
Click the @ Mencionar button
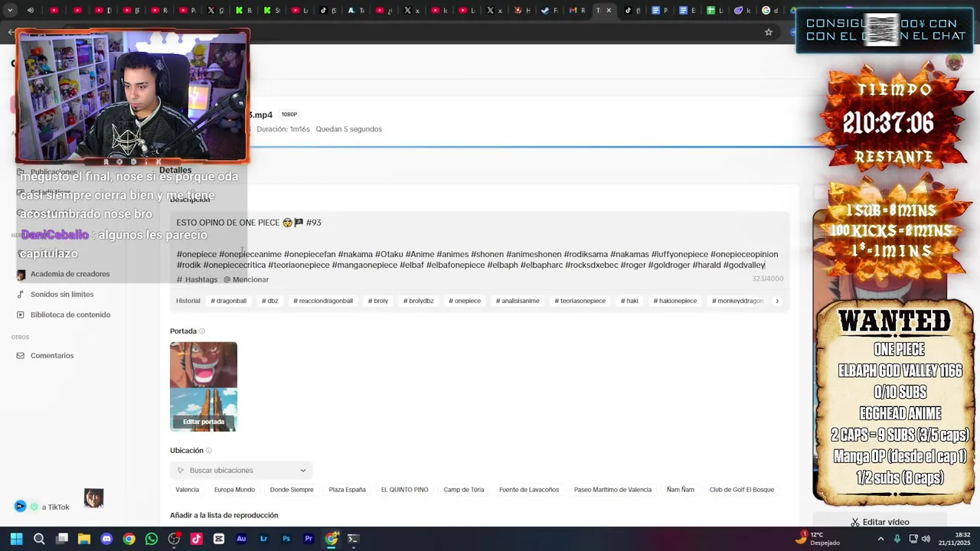(x=246, y=280)
